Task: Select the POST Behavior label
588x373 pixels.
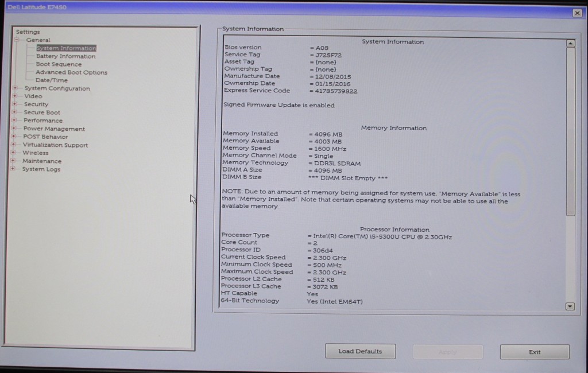Action: click(45, 137)
